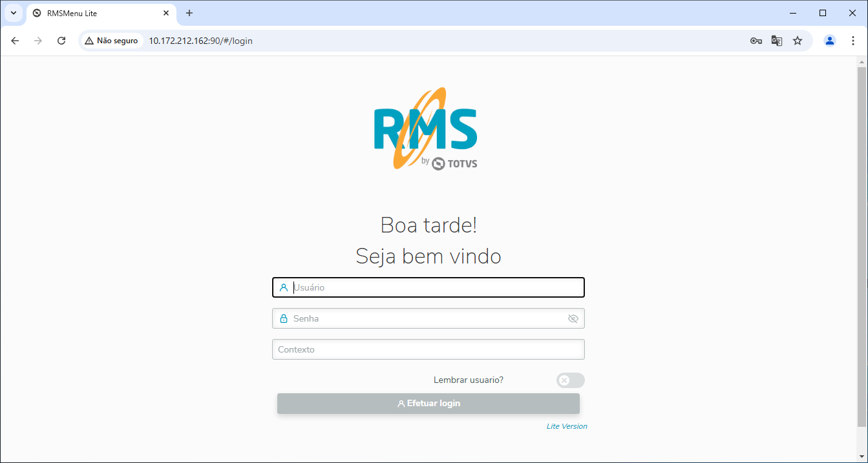Click the browser forward arrow

pos(38,41)
